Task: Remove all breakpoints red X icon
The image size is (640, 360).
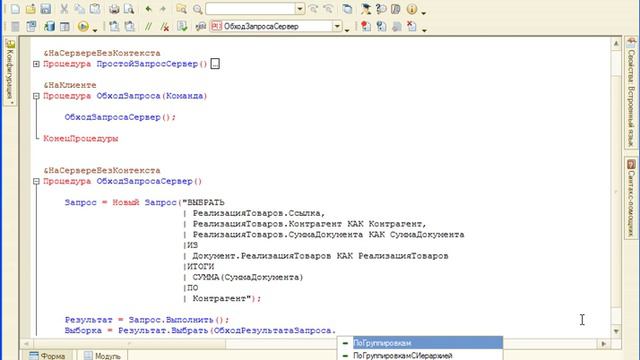Action: pyautogui.click(x=412, y=27)
